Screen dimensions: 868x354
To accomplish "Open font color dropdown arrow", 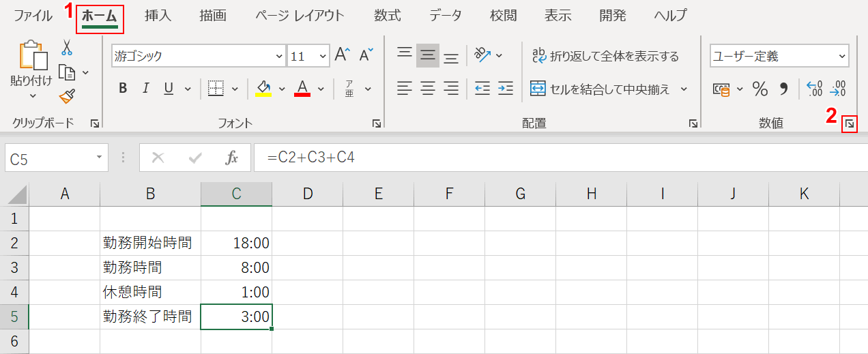I will pos(321,89).
